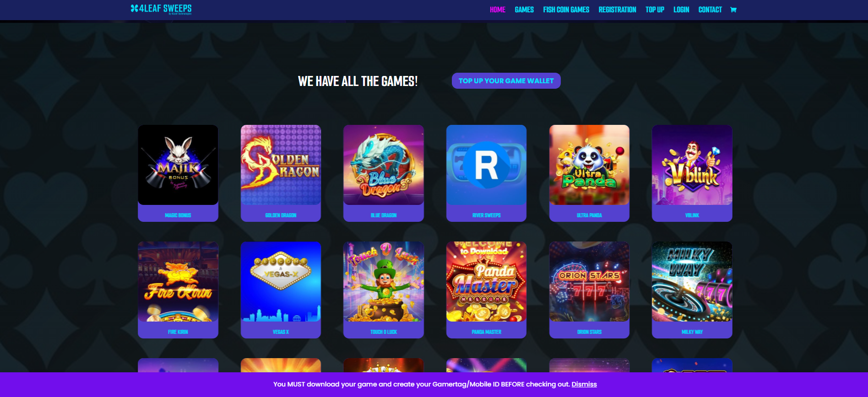Select the Milky Way game image
The image size is (868, 397).
pos(692,282)
